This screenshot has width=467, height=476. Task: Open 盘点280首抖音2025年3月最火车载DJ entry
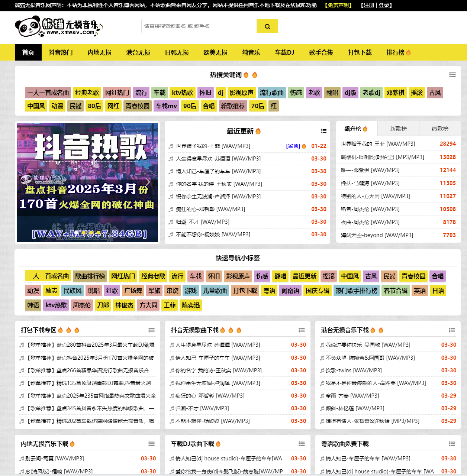(x=91, y=345)
